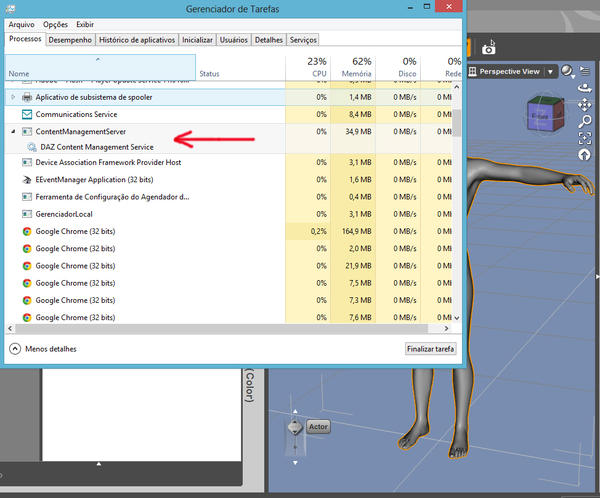Click the vertical scrollbar down arrow
The height and width of the screenshot is (498, 600).
457,318
